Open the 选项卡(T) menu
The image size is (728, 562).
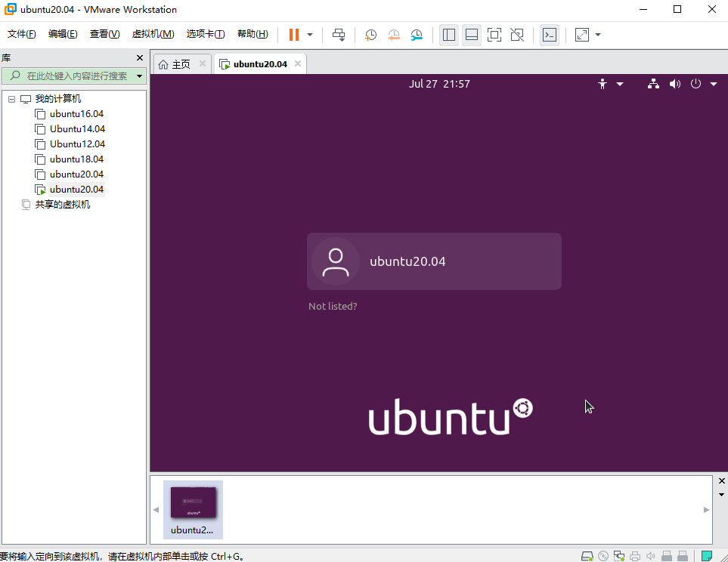click(206, 34)
